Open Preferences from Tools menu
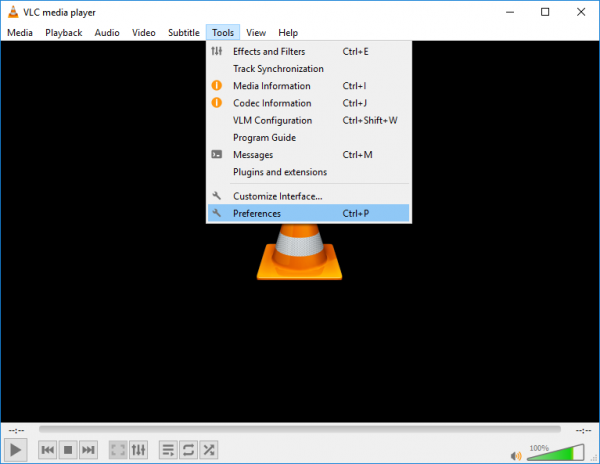 (308, 213)
